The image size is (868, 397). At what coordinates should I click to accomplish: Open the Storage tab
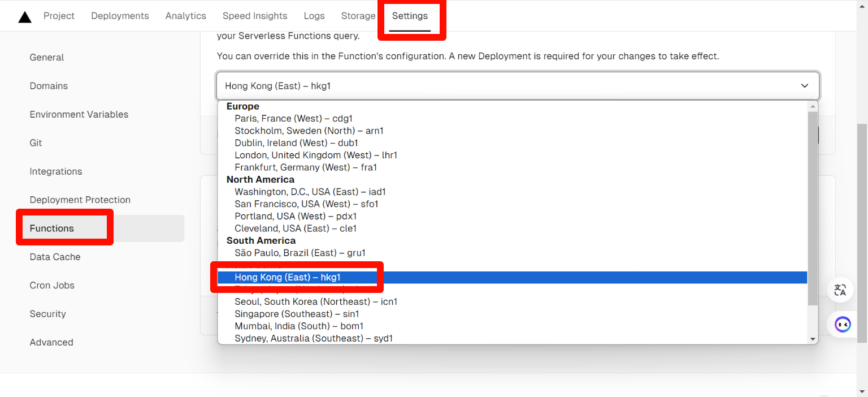pyautogui.click(x=358, y=16)
